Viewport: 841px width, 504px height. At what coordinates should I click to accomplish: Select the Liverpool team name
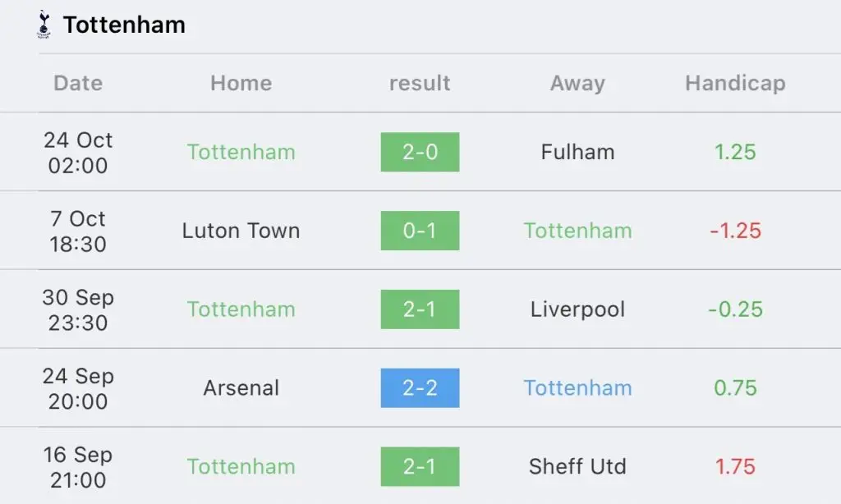pyautogui.click(x=577, y=309)
